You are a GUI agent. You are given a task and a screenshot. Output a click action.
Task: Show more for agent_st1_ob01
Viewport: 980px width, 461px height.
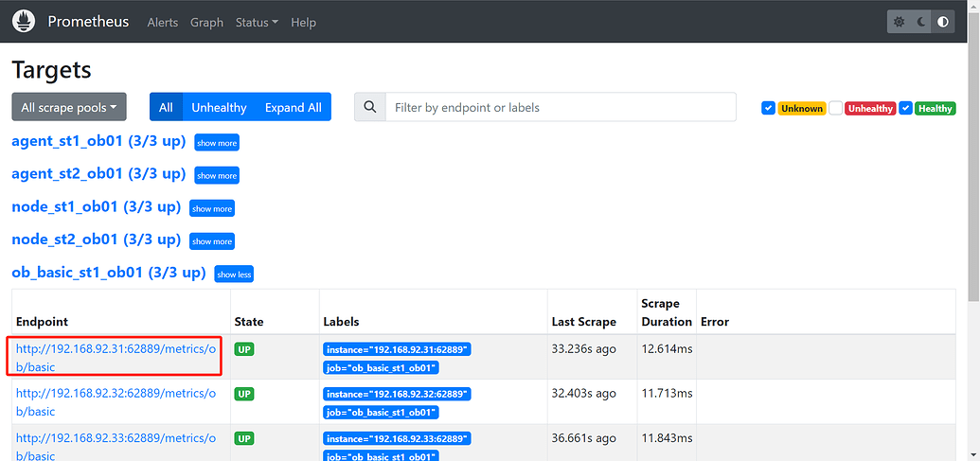click(217, 142)
